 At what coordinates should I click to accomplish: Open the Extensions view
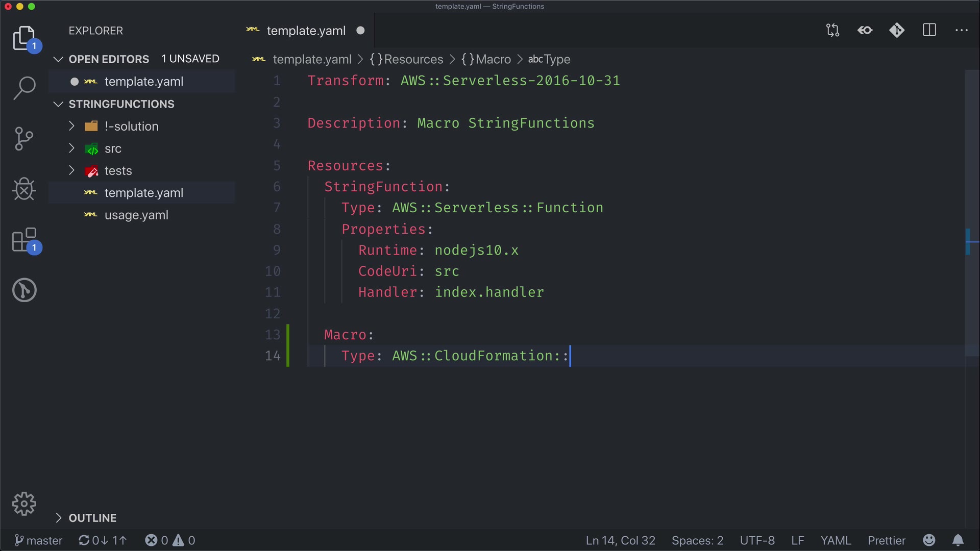(x=24, y=240)
